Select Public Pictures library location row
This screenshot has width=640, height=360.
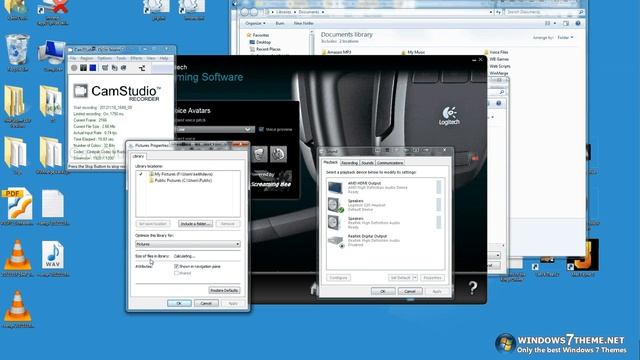coord(180,180)
